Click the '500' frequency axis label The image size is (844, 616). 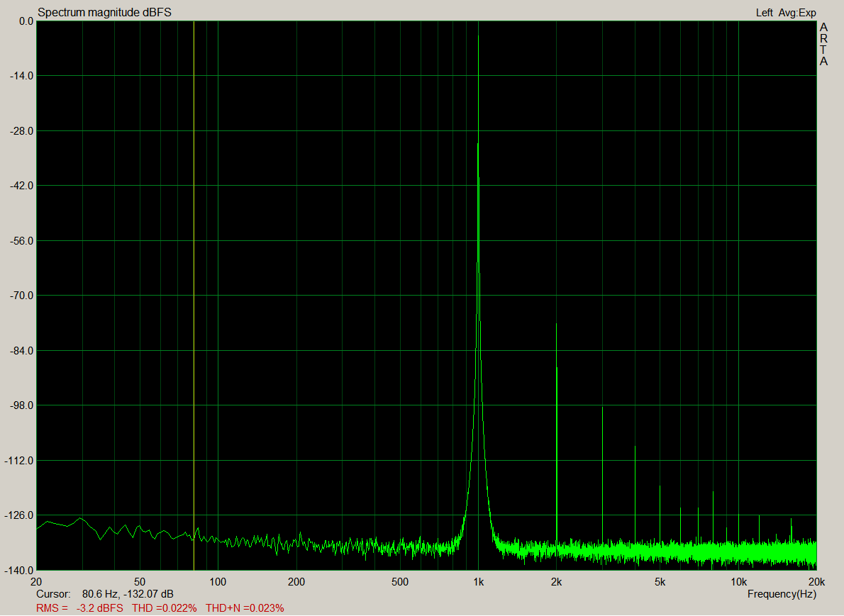tap(400, 581)
